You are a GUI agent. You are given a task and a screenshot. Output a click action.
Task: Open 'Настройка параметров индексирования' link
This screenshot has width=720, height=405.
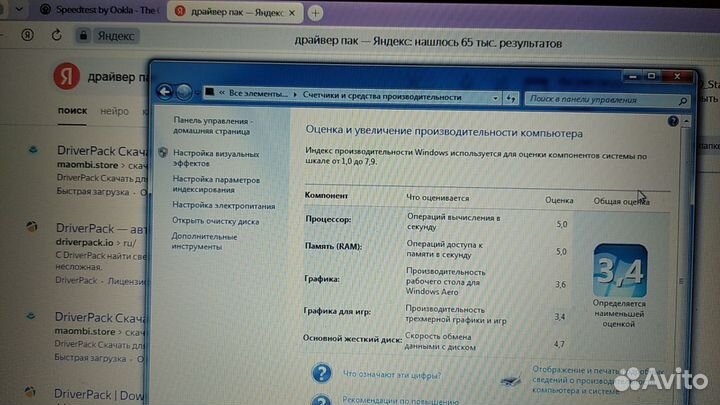[216, 185]
